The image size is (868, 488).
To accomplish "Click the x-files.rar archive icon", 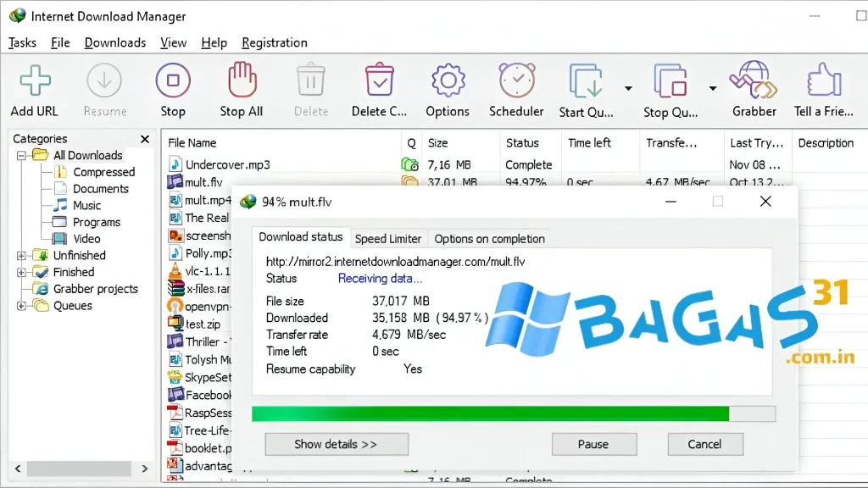I will pos(175,288).
